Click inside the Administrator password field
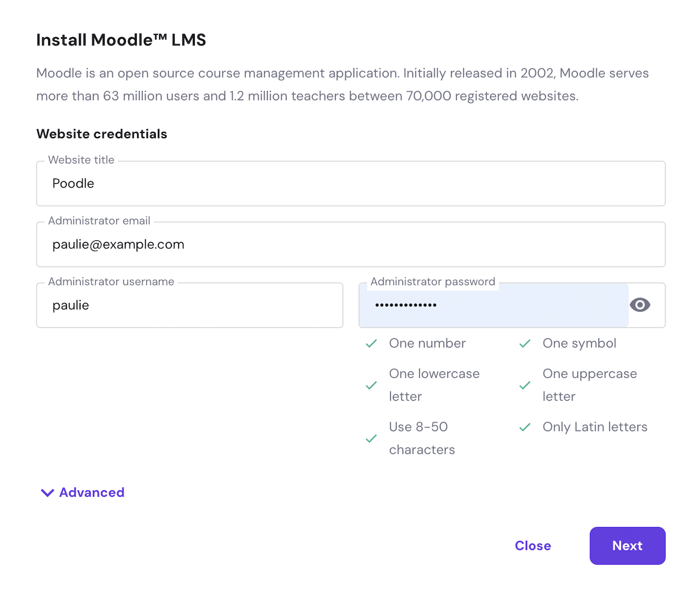The width and height of the screenshot is (700, 601). pyautogui.click(x=492, y=305)
